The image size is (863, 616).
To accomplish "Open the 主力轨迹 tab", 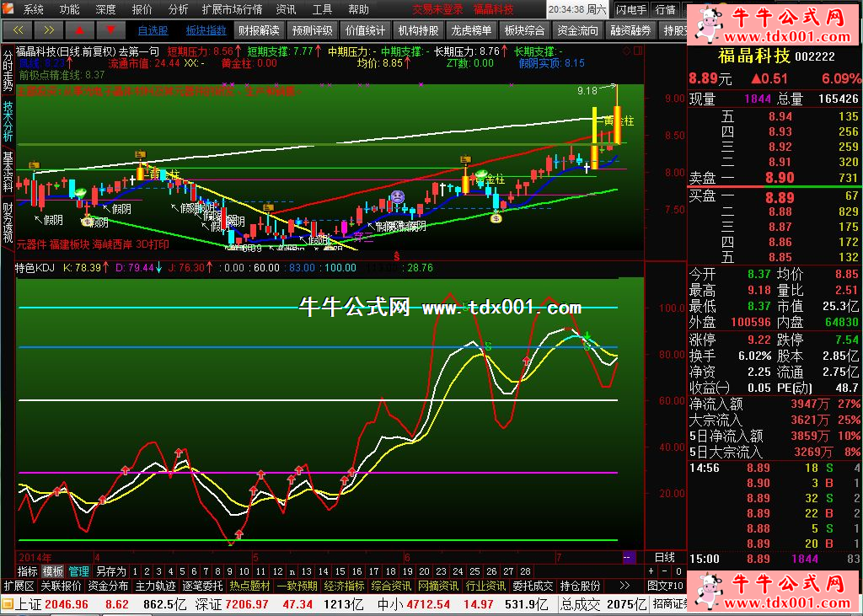I will 156,586.
